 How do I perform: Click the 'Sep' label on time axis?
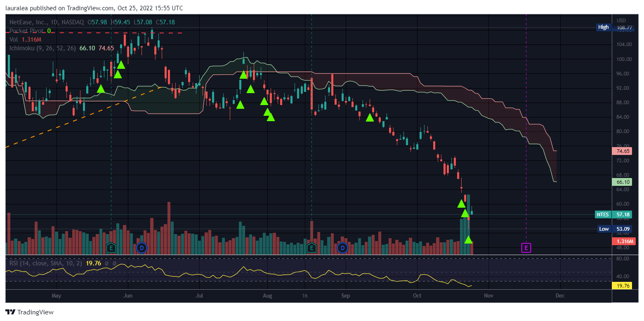pos(346,295)
